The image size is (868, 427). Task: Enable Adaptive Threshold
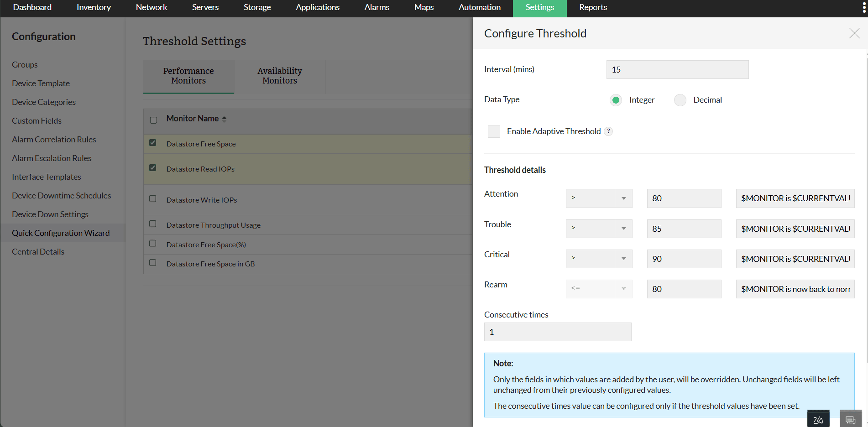pos(494,131)
